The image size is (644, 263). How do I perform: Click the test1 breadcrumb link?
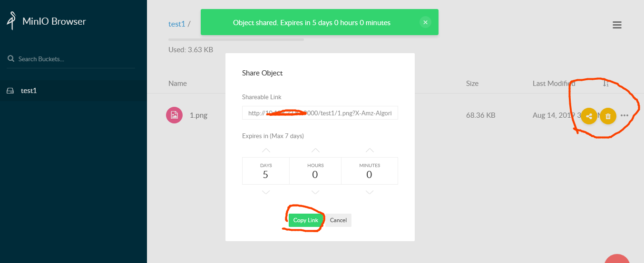click(176, 24)
